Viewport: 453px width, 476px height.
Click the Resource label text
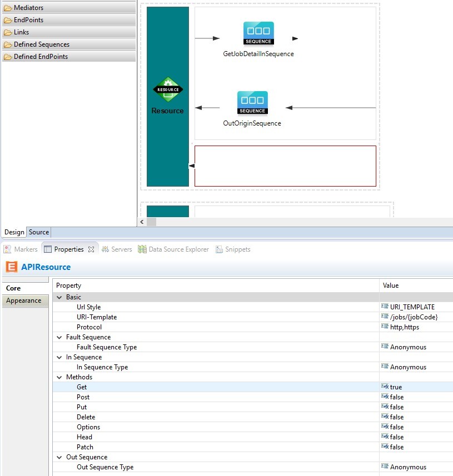(168, 111)
